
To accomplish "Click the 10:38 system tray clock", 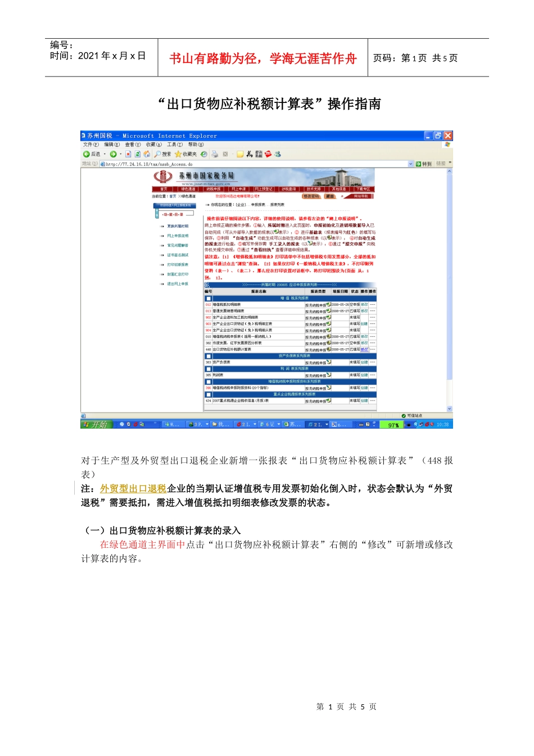I will (443, 425).
